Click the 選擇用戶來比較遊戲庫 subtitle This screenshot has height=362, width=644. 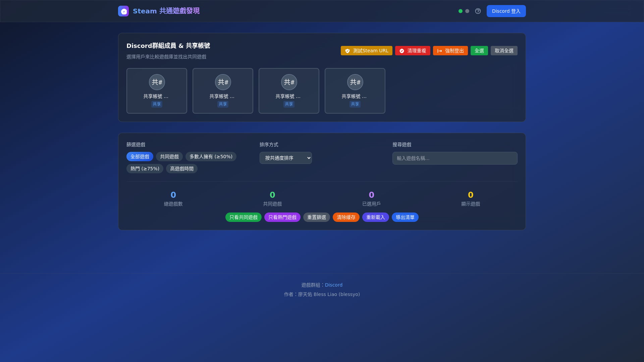166,57
